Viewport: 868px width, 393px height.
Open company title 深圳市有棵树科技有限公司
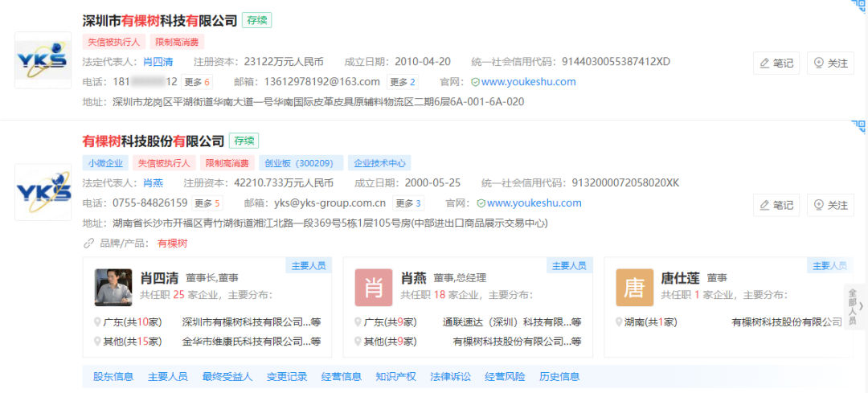159,21
